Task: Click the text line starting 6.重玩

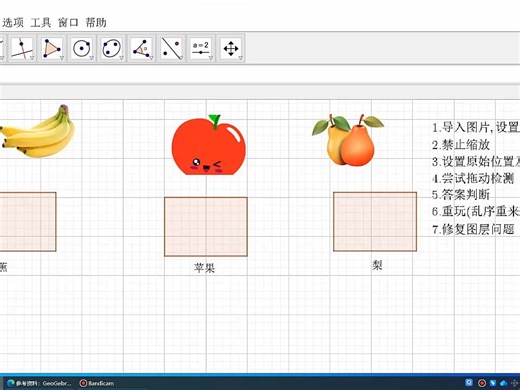Action: click(476, 211)
